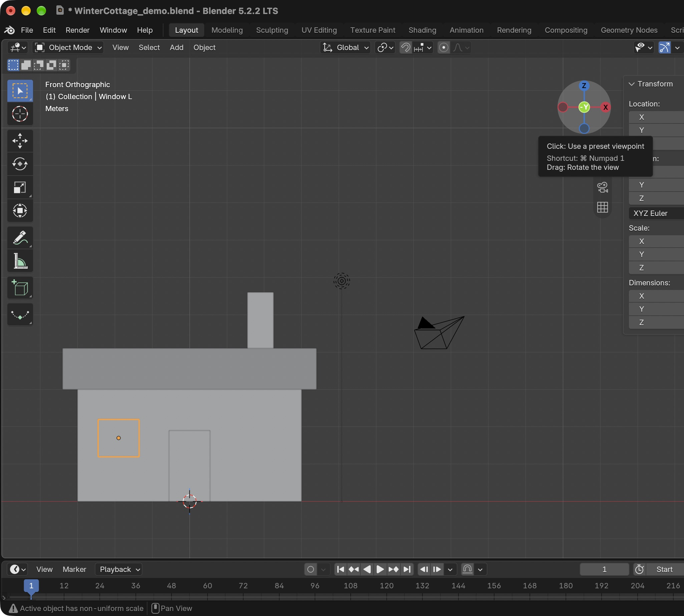Open the File menu
Viewport: 684px width, 616px height.
point(27,30)
